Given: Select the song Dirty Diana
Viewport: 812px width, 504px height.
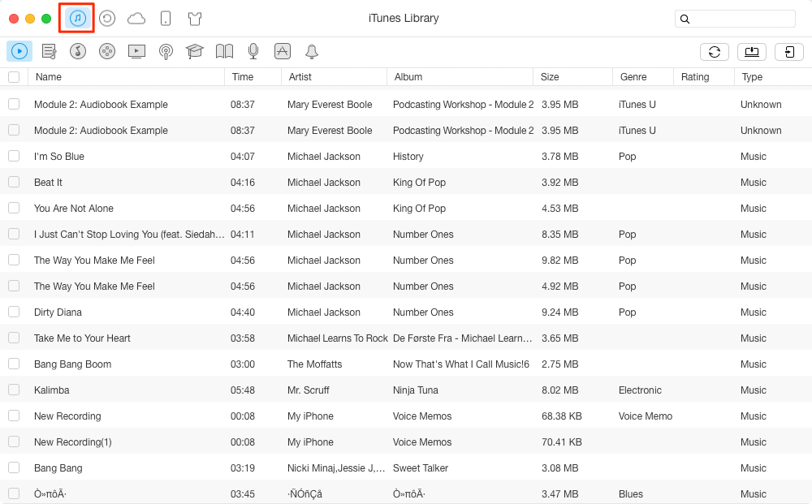Looking at the screenshot, I should pos(58,312).
